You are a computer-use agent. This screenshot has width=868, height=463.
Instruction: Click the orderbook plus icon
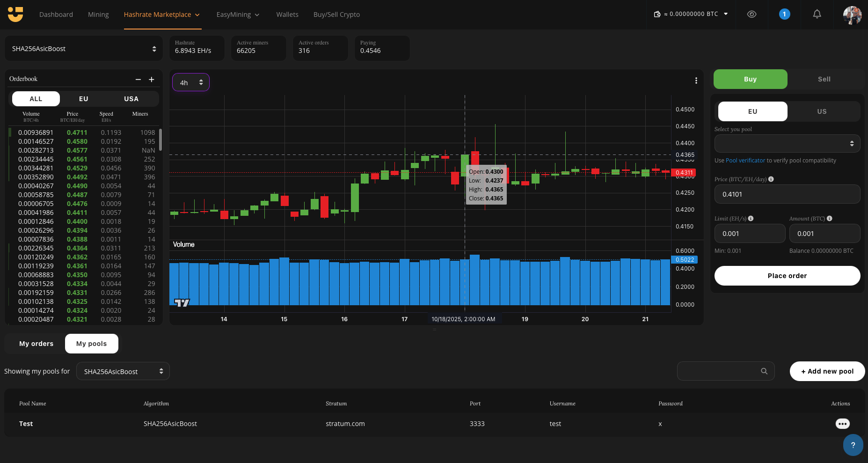click(x=152, y=80)
